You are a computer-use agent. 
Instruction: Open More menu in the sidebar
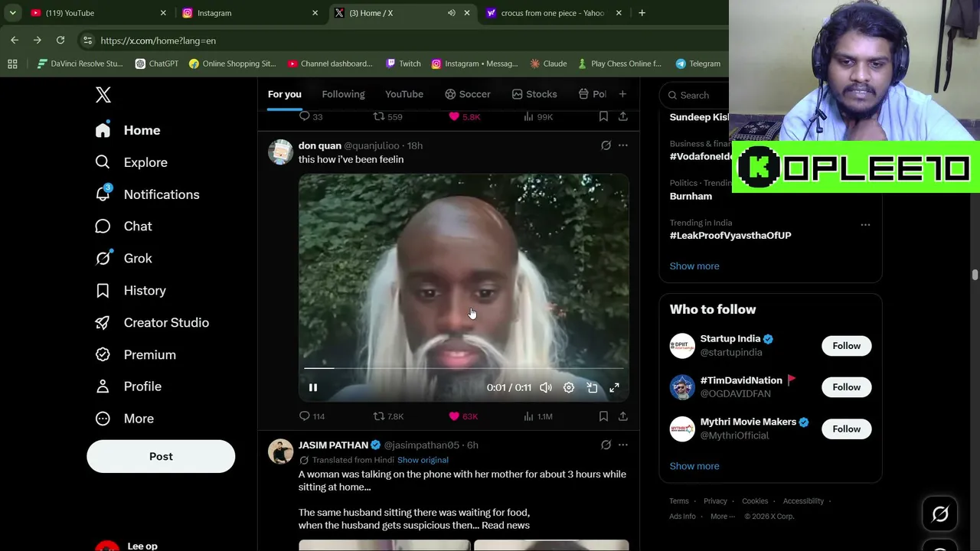[x=124, y=419]
